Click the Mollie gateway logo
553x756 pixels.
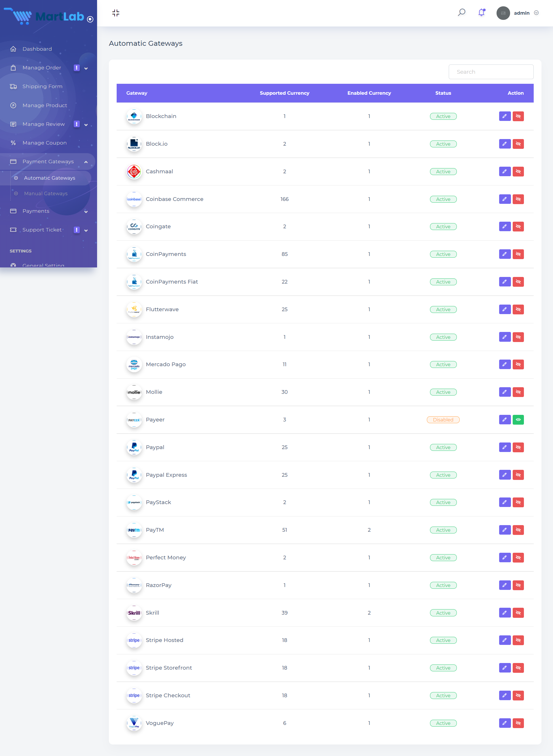tap(134, 392)
